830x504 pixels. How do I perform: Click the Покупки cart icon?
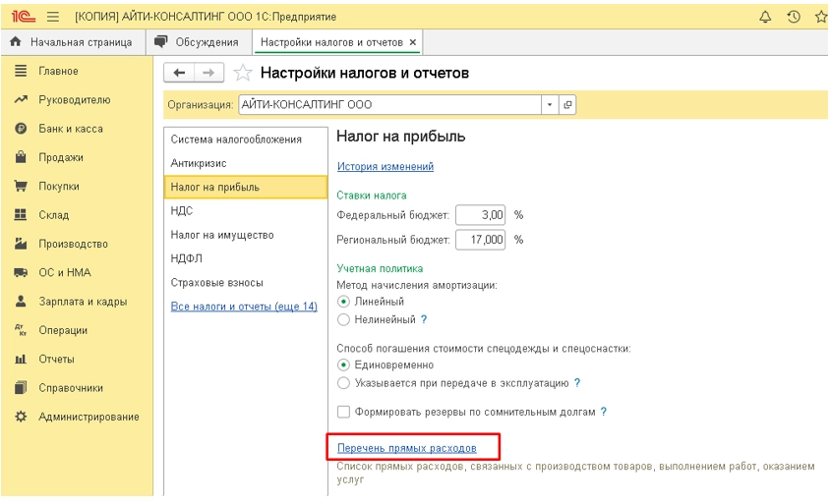pos(21,186)
